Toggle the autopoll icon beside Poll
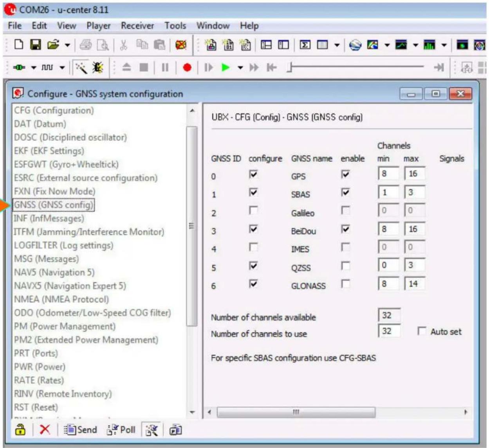The image size is (489, 448). coord(152,430)
